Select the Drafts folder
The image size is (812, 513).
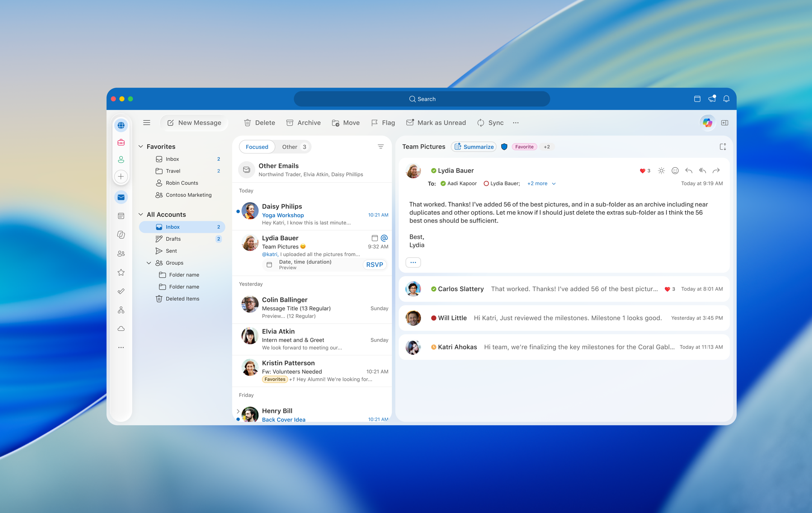coord(182,239)
